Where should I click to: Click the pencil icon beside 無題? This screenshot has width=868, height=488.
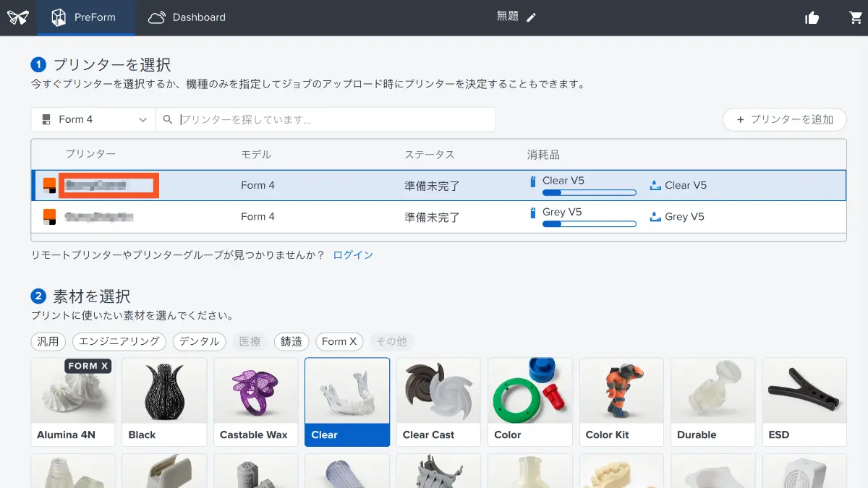532,17
